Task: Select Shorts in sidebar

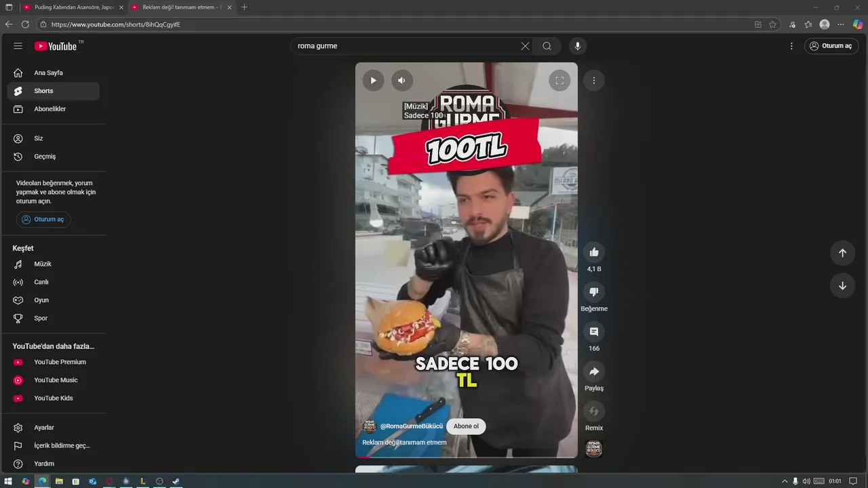Action: (x=54, y=91)
